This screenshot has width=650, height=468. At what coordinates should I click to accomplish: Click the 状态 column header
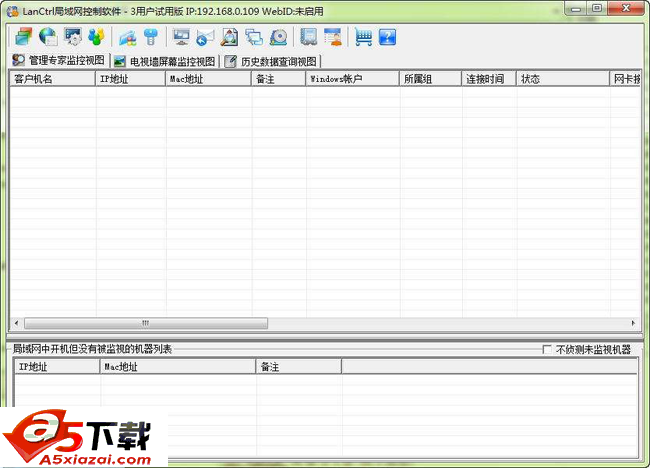(563, 79)
